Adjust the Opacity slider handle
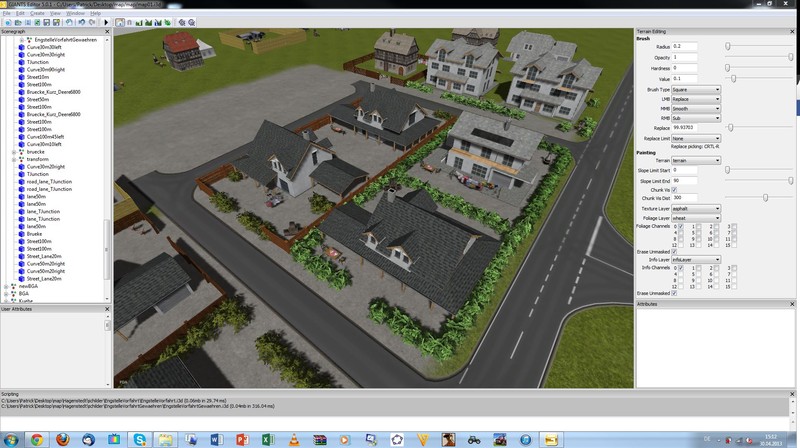Viewport: 800px width, 448px height. (790, 57)
